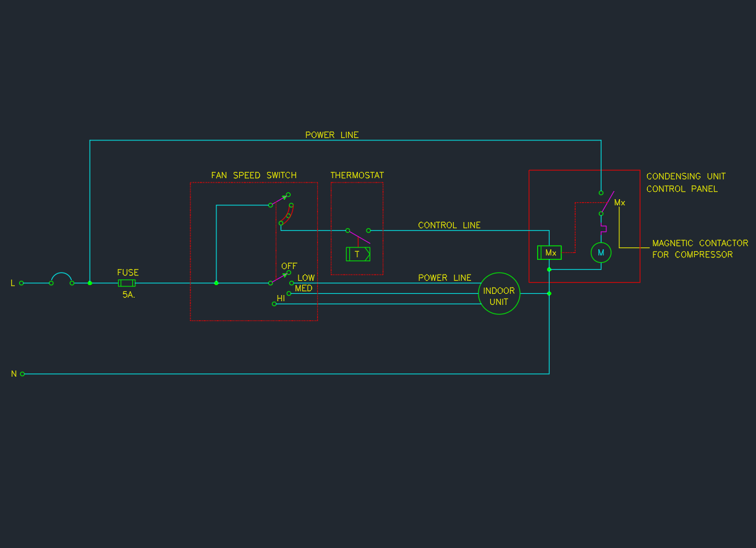Select the breaker arc symbol near L
The width and height of the screenshot is (756, 548).
click(62, 278)
